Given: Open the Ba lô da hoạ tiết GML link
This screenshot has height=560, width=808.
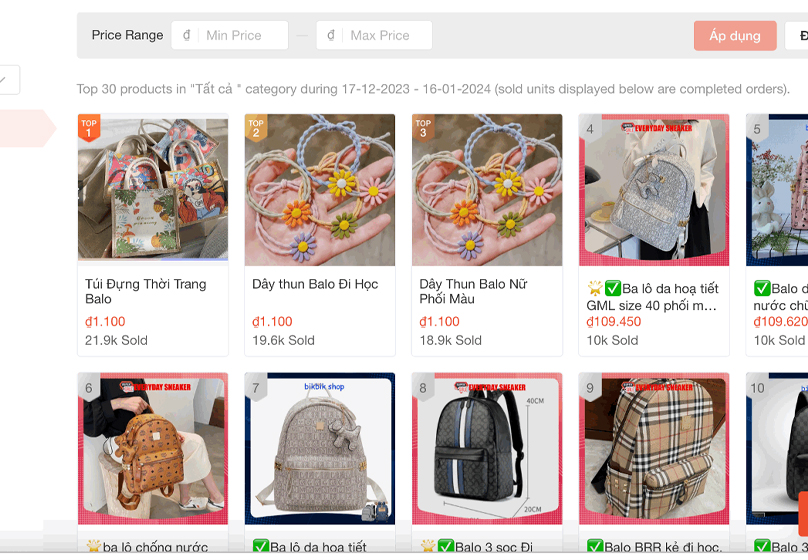Looking at the screenshot, I should click(x=653, y=297).
